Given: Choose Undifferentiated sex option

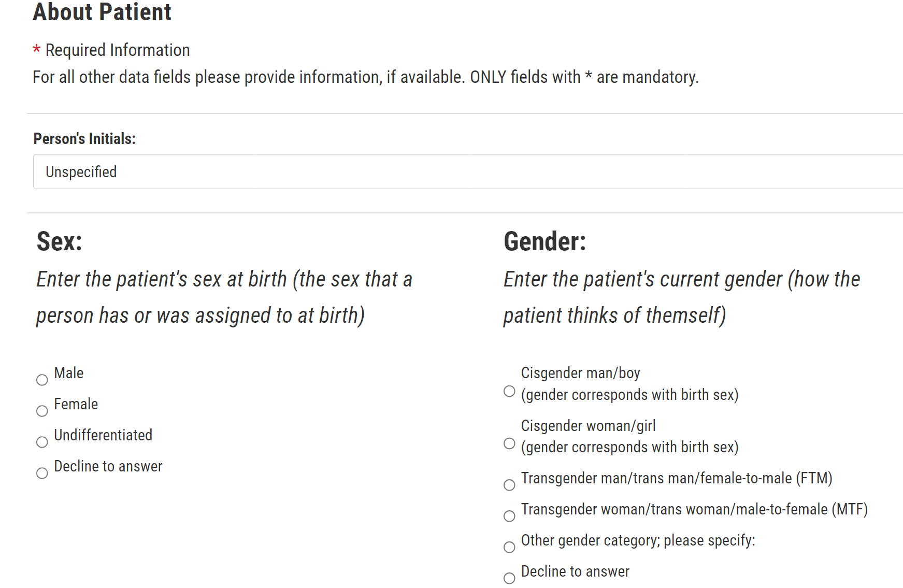Looking at the screenshot, I should pos(42,442).
